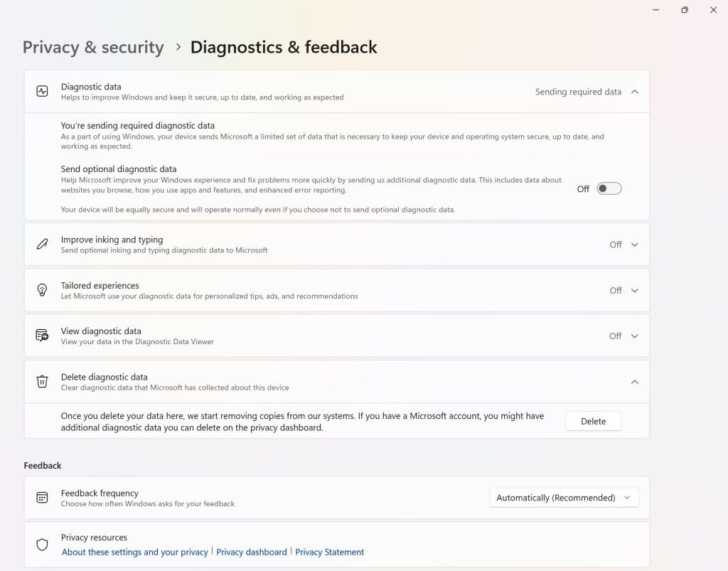Screen dimensions: 728x571
Task: Click the 'Feedback frequency' title
Action: 100,493
